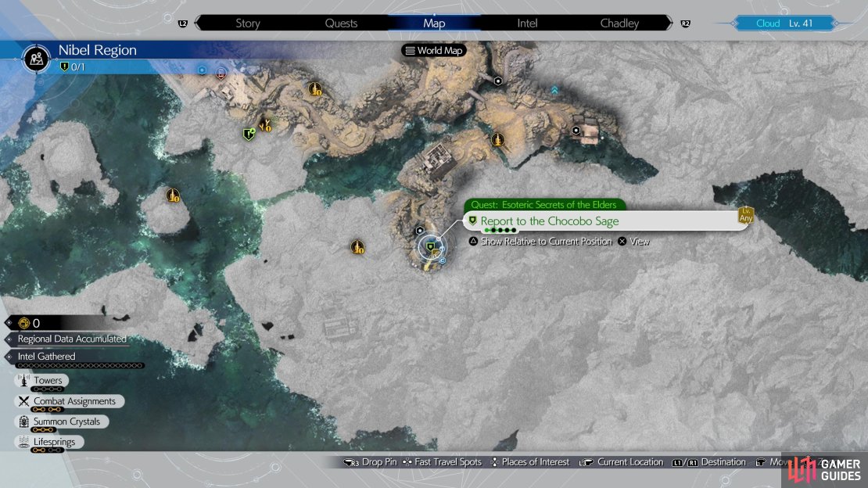Jump to Current Location
Image resolution: width=868 pixels, height=488 pixels.
point(621,462)
